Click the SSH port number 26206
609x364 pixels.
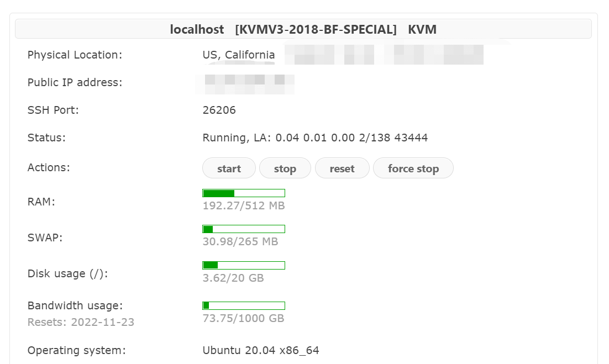click(x=219, y=110)
